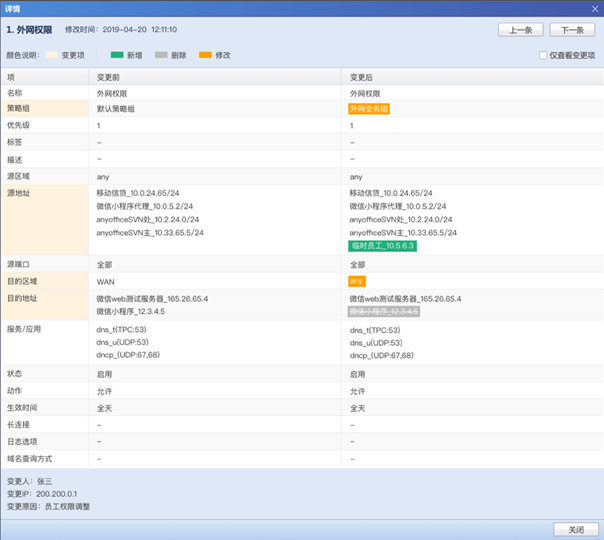Click the orange any destination zone tag
The height and width of the screenshot is (540, 604).
[x=357, y=281]
